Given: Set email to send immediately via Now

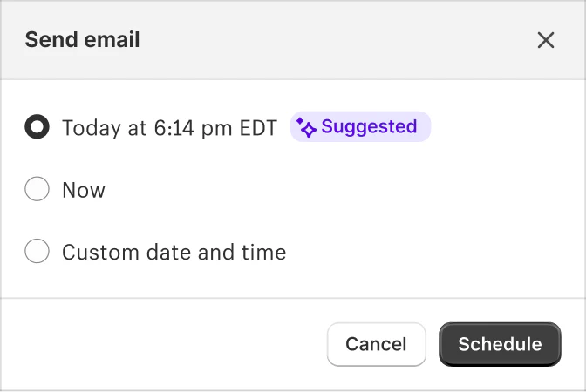Looking at the screenshot, I should click(37, 190).
